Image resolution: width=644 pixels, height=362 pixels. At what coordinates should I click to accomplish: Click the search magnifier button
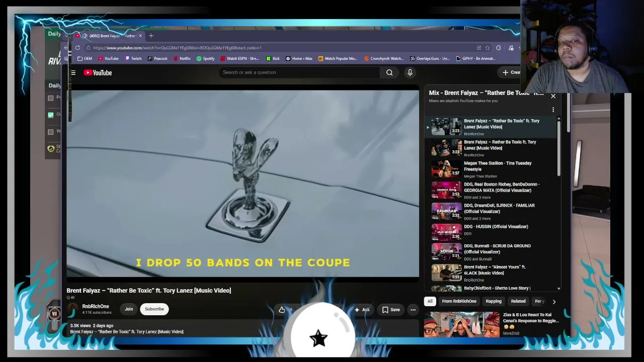[x=389, y=72]
